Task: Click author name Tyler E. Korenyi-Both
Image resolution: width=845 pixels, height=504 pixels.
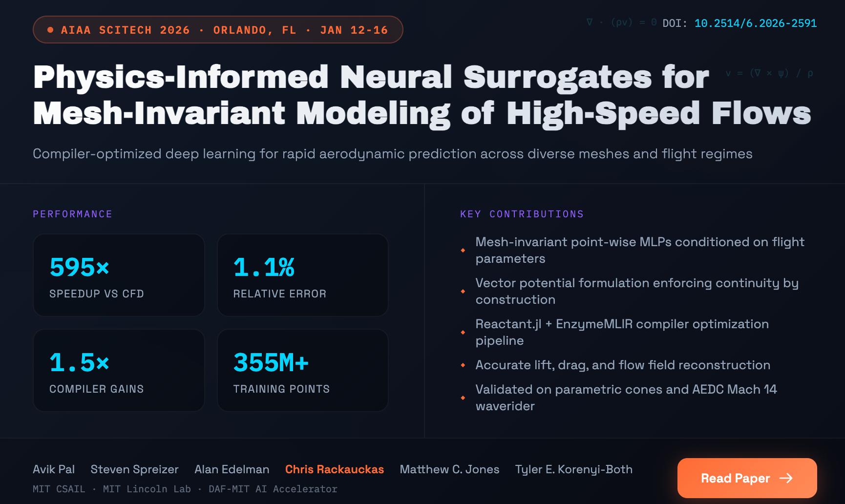Action: 573,469
